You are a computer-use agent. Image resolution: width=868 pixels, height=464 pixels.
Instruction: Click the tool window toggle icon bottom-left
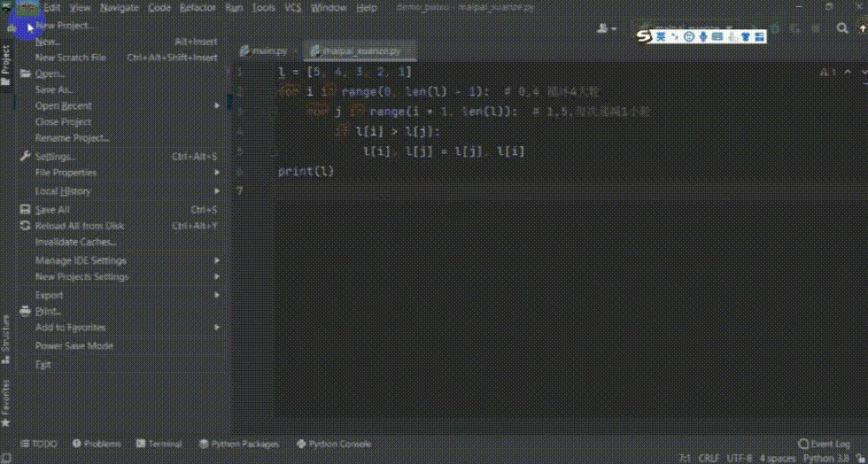pos(6,459)
